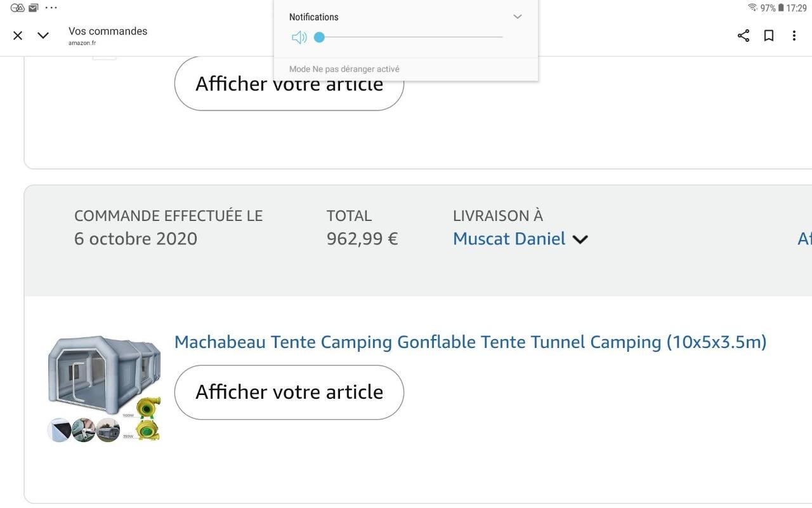Minimize tab using the down chevron
The width and height of the screenshot is (812, 508).
(43, 36)
